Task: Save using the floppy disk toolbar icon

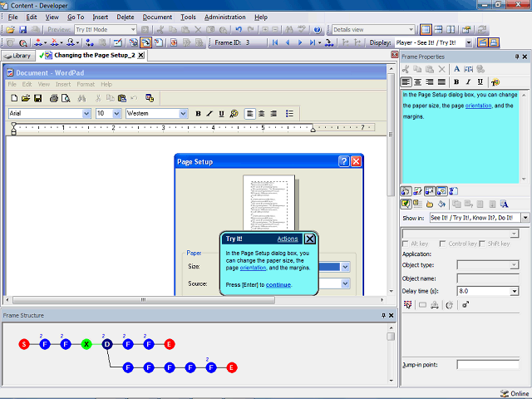Action: coord(22,30)
